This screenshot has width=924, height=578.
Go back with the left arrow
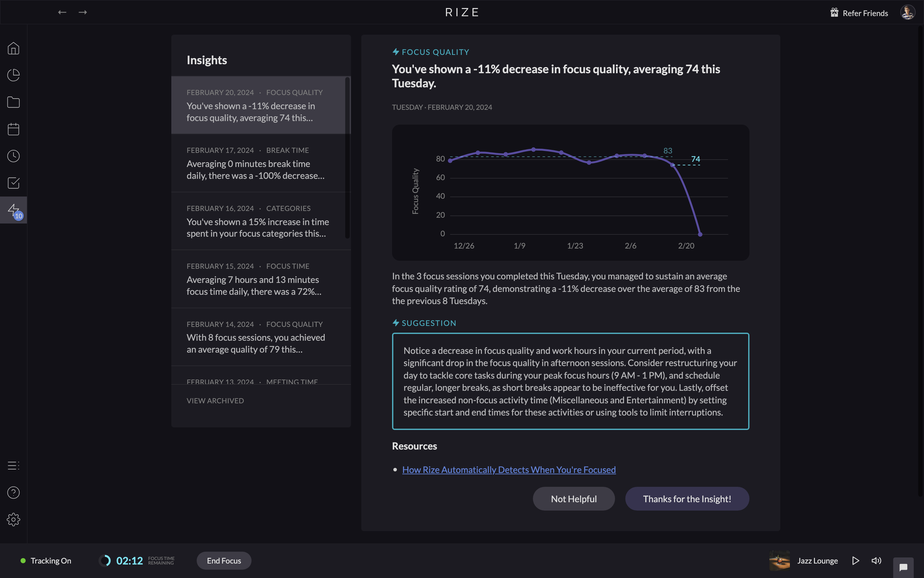pos(62,12)
